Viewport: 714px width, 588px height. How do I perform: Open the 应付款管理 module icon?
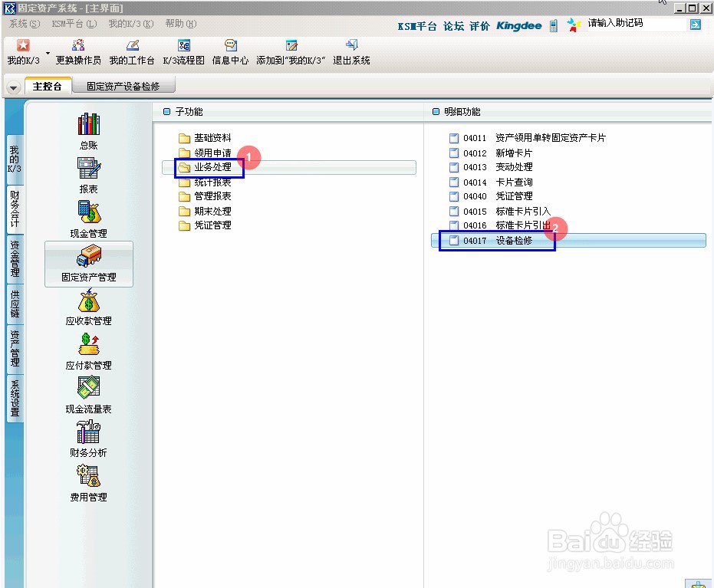[x=89, y=351]
